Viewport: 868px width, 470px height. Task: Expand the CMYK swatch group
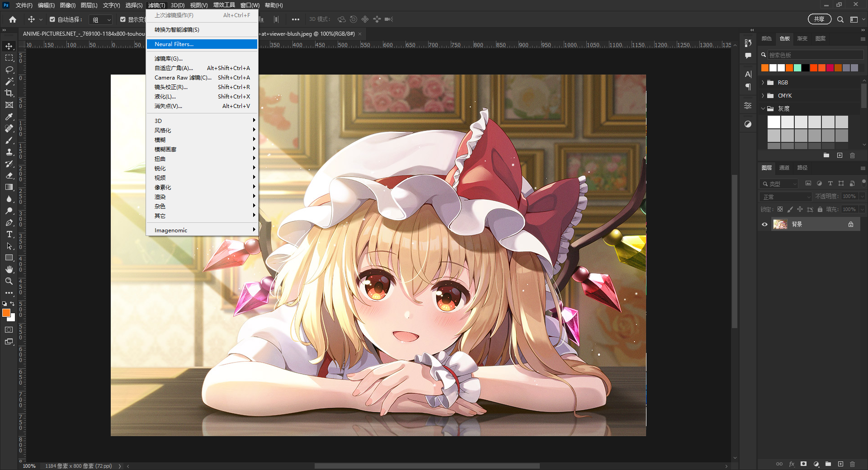click(763, 96)
